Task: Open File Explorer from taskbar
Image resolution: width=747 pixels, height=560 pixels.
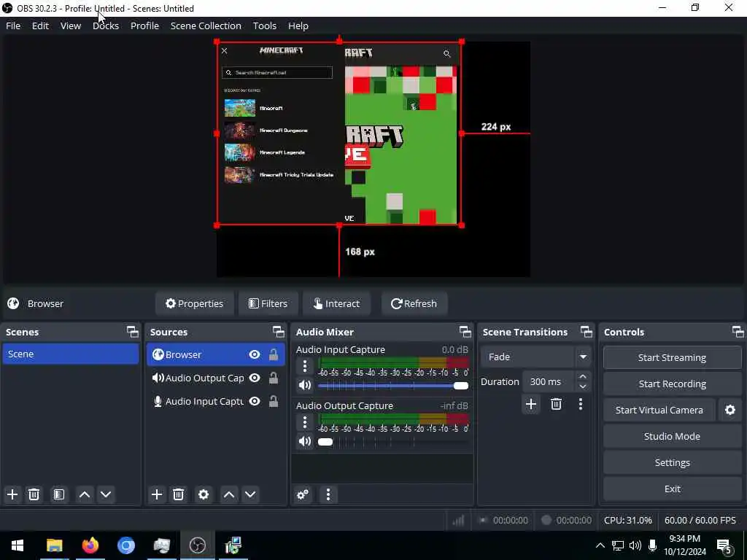Action: click(54, 545)
